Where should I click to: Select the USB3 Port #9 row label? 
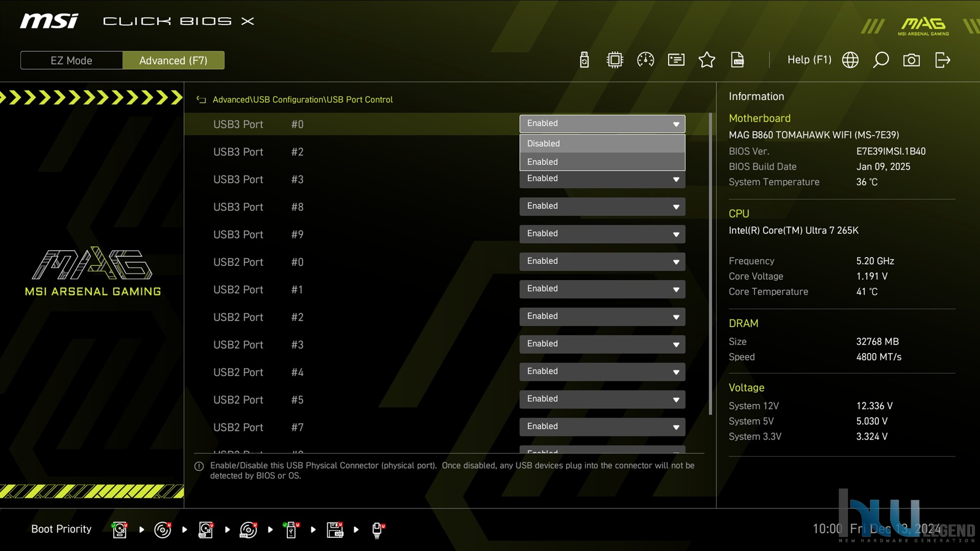click(258, 234)
